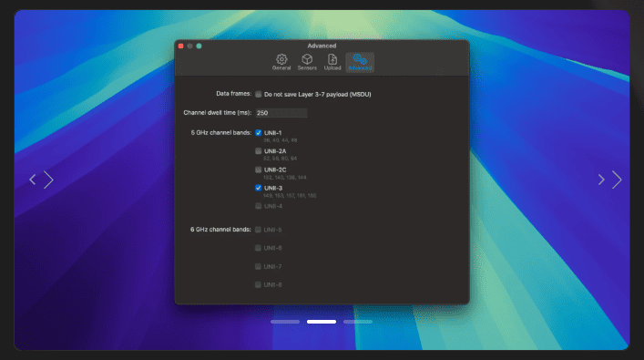This screenshot has width=644, height=360.
Task: Uncheck the UNII-1 channel band
Action: (x=259, y=133)
